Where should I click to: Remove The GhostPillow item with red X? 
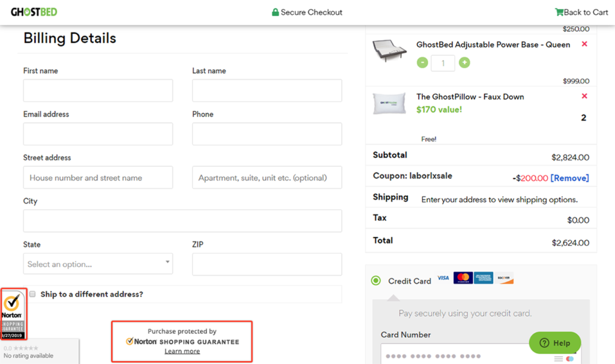584,96
